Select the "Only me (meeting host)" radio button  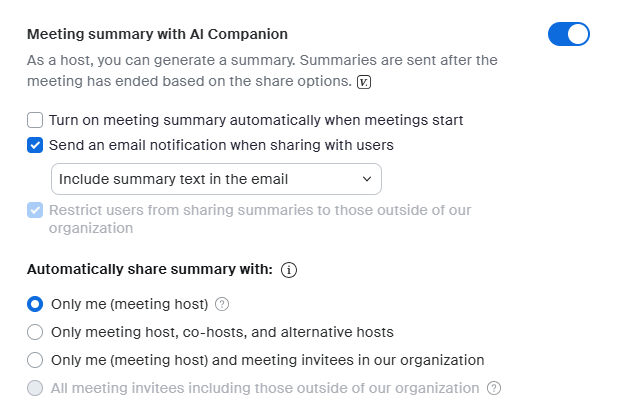click(x=35, y=304)
